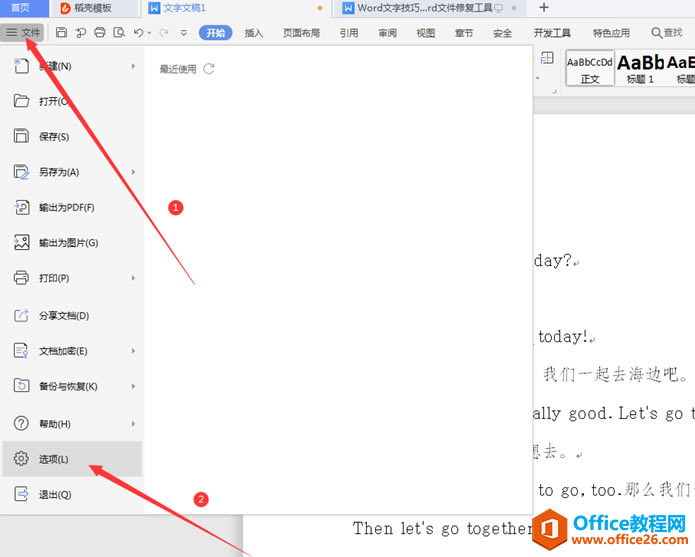Click the floppy disk icon beside 保存(S)
695x557 pixels.
click(21, 136)
